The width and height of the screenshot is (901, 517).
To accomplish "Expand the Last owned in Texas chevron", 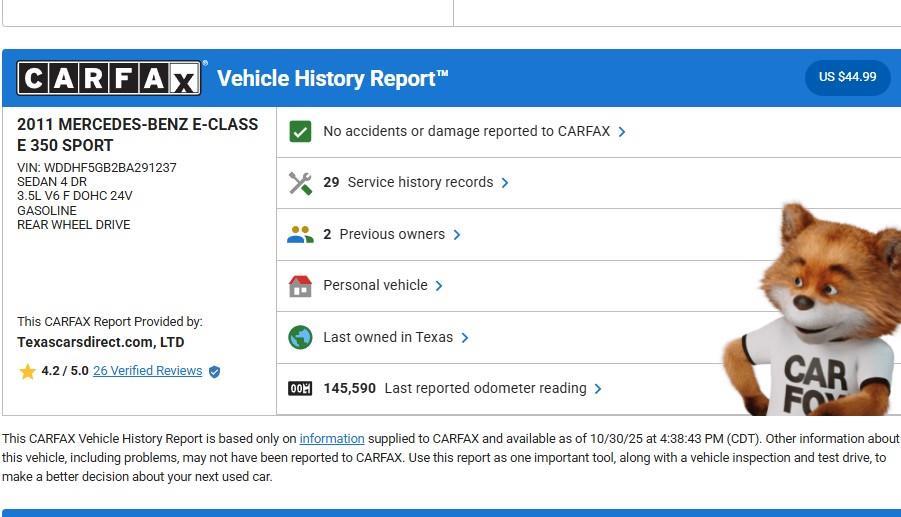I will coord(465,338).
